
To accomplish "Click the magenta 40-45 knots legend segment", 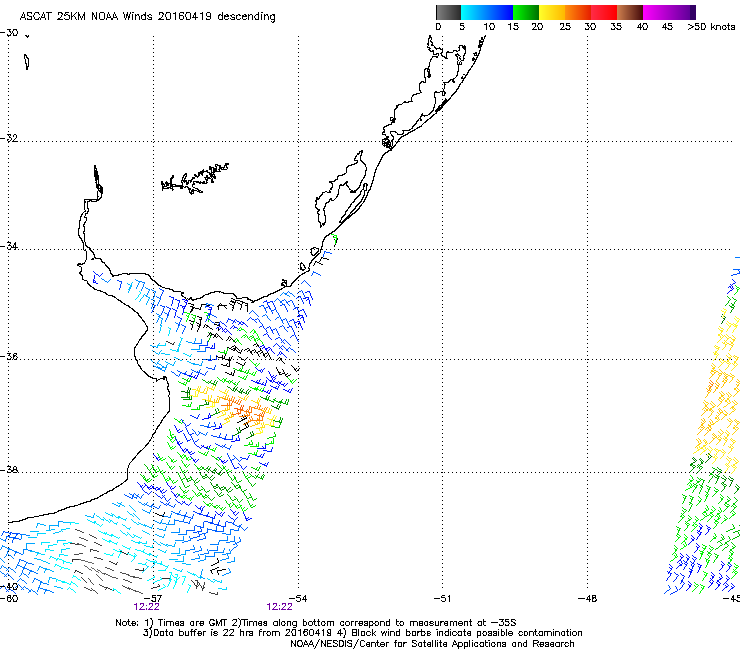I will tap(656, 12).
